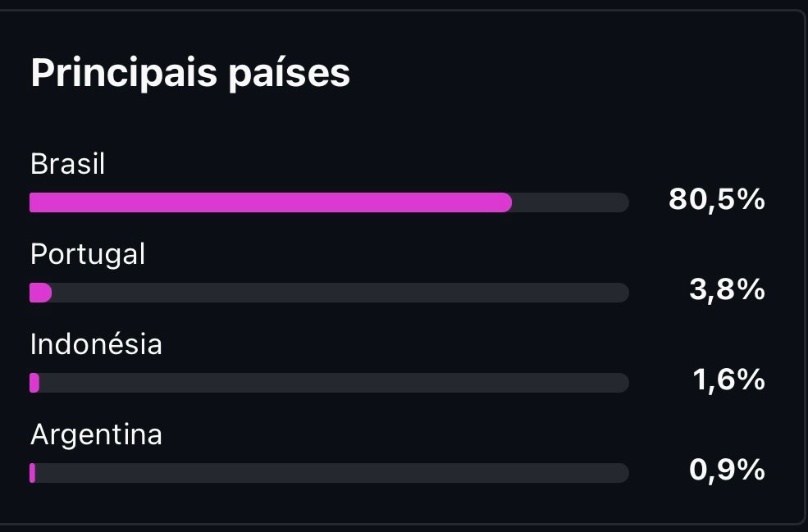This screenshot has width=808, height=532.
Task: Click the card's rounded top-right corner border
Action: point(801,15)
